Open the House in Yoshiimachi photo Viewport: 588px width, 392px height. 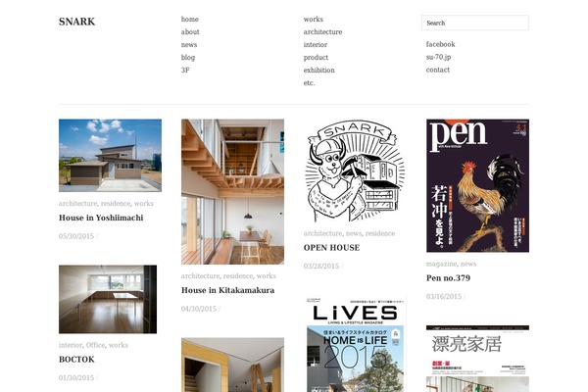pyautogui.click(x=110, y=155)
